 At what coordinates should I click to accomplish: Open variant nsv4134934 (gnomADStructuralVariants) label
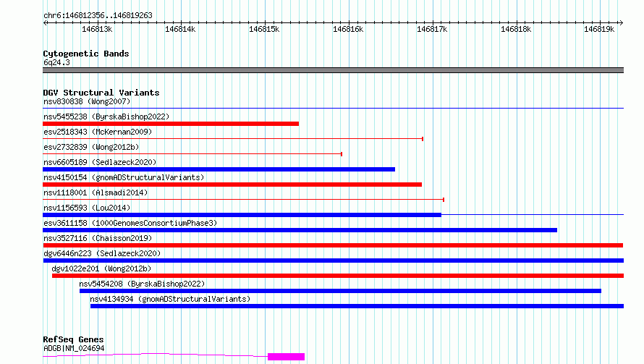[x=170, y=299]
